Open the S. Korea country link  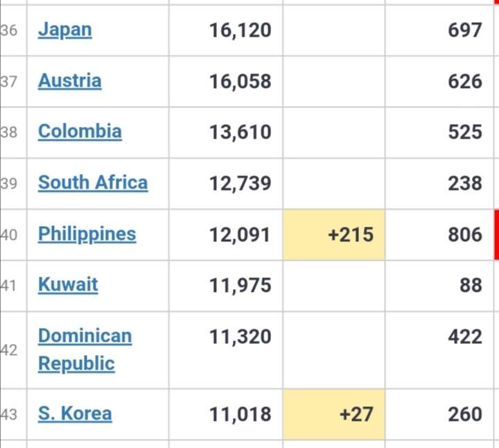[75, 413]
